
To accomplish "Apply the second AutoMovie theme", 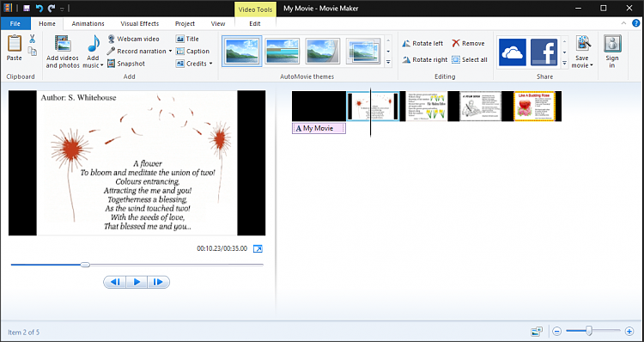I will coord(283,52).
